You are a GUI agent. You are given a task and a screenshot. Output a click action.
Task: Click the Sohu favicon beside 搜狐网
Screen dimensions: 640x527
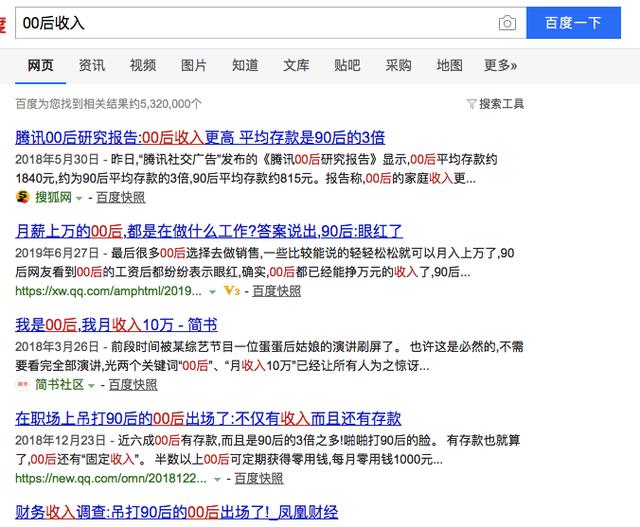click(22, 197)
